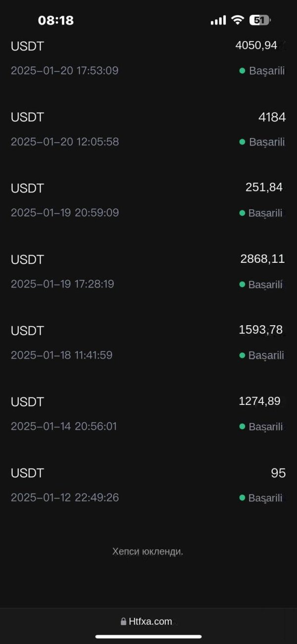The height and width of the screenshot is (644, 297).
Task: Select the 1274,89 USDT amount
Action: [x=259, y=401]
